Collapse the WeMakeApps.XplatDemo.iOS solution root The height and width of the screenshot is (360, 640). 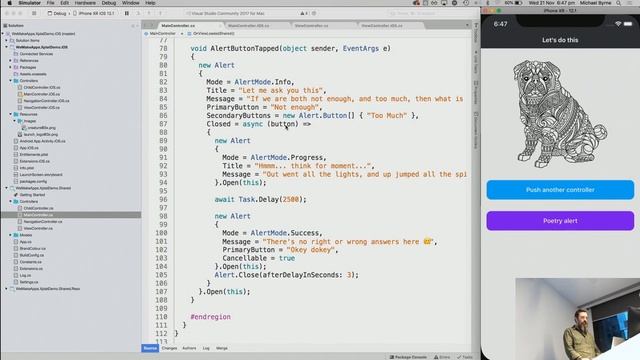tap(3, 34)
